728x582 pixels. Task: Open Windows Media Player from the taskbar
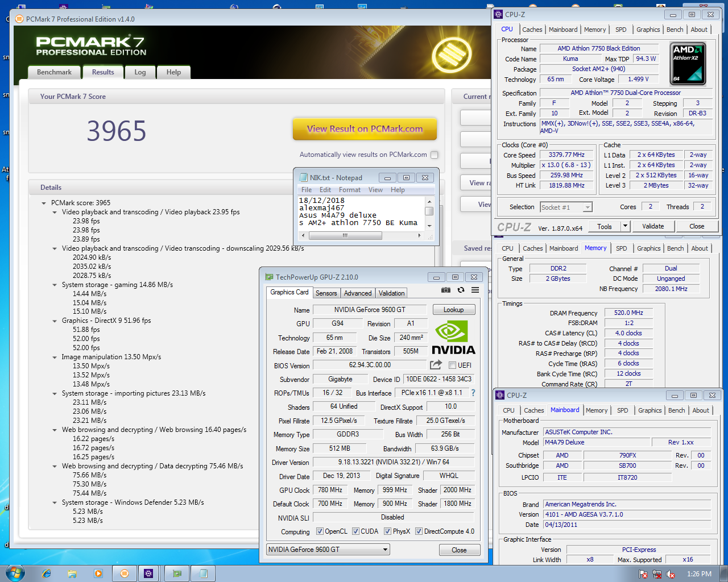98,573
